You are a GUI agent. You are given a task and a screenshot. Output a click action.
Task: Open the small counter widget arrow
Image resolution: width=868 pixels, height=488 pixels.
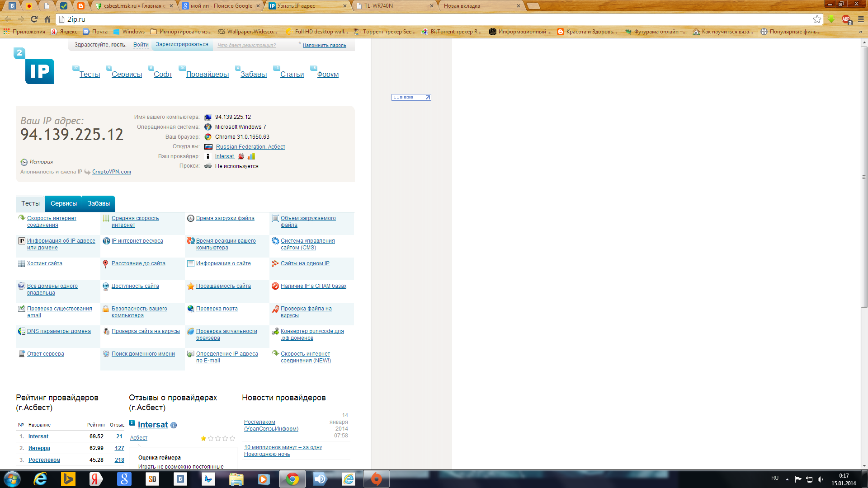(x=428, y=97)
